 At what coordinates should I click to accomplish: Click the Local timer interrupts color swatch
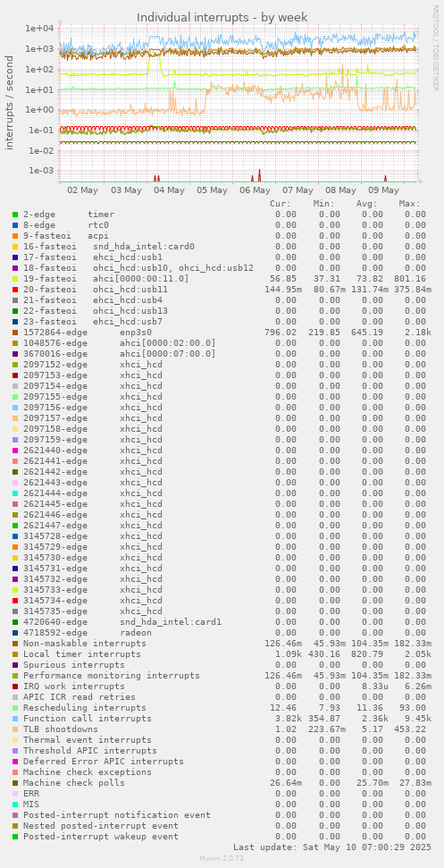(15, 654)
